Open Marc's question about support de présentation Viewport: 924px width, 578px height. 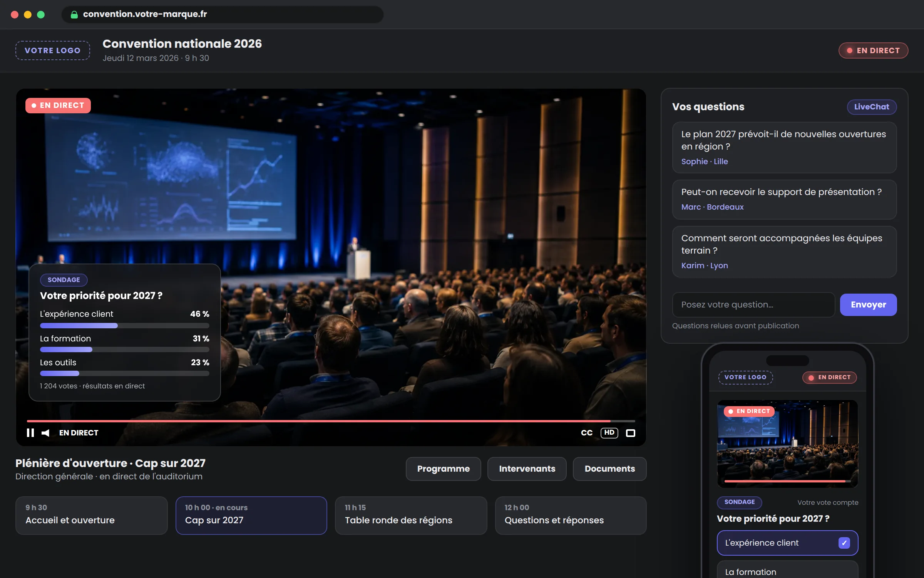[784, 199]
